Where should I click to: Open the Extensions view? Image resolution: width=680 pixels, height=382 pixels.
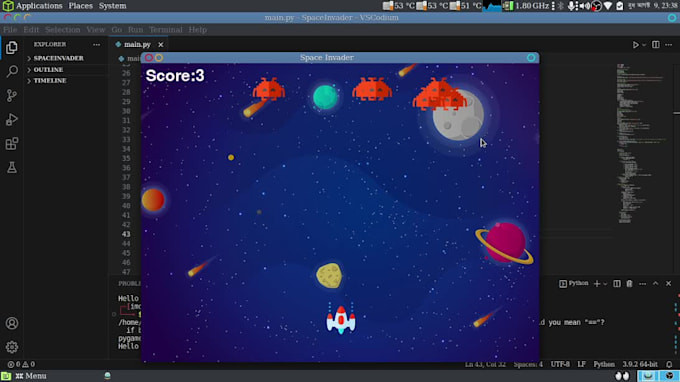(12, 144)
